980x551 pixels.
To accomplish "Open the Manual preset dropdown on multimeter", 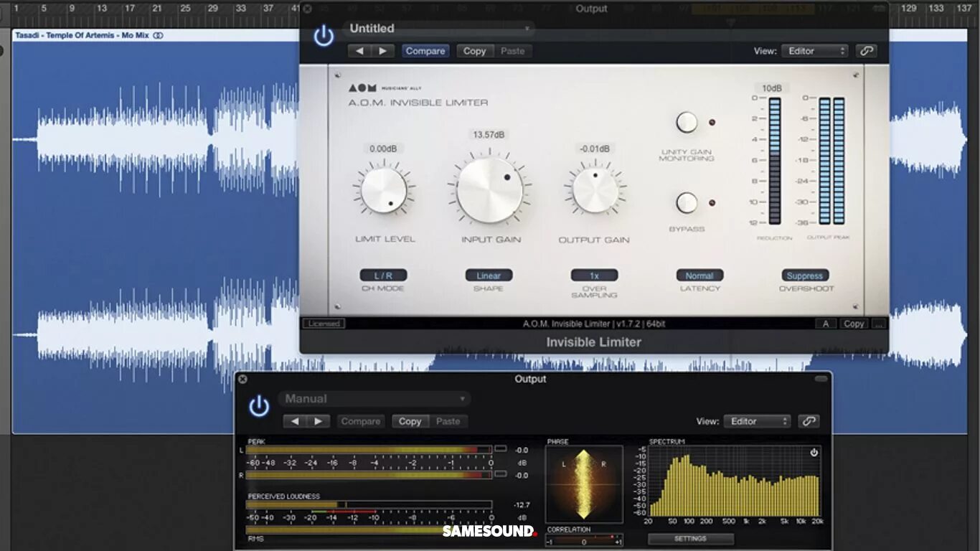I will (x=373, y=399).
